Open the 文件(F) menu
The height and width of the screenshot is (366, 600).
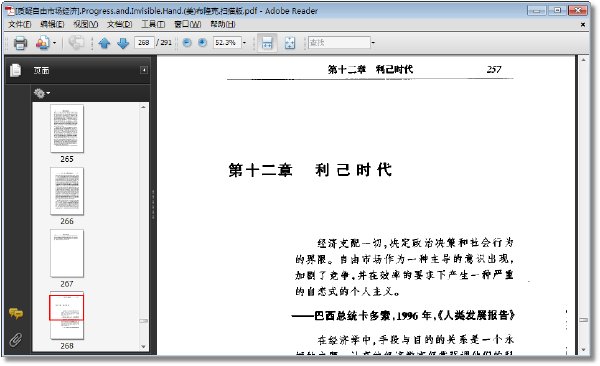coord(20,24)
